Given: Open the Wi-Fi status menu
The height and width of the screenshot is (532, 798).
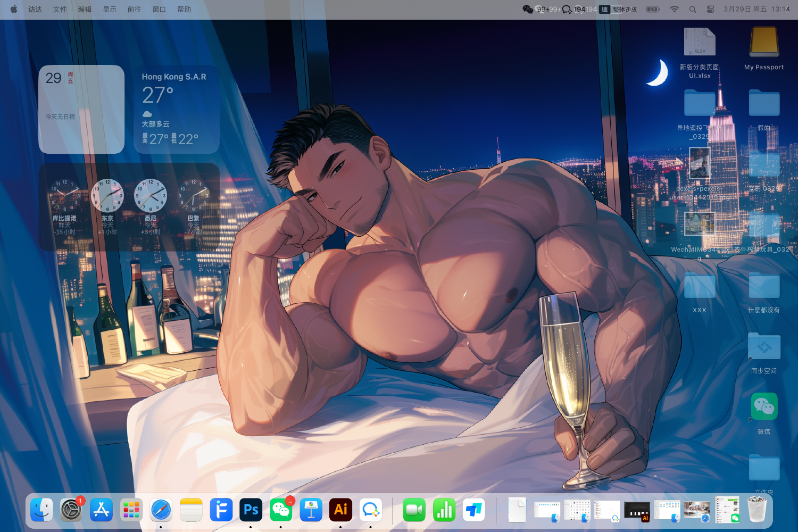Looking at the screenshot, I should click(675, 9).
